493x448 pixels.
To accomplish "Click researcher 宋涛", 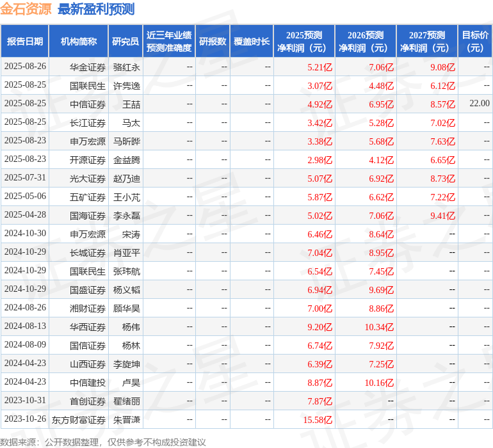I will (131, 234).
